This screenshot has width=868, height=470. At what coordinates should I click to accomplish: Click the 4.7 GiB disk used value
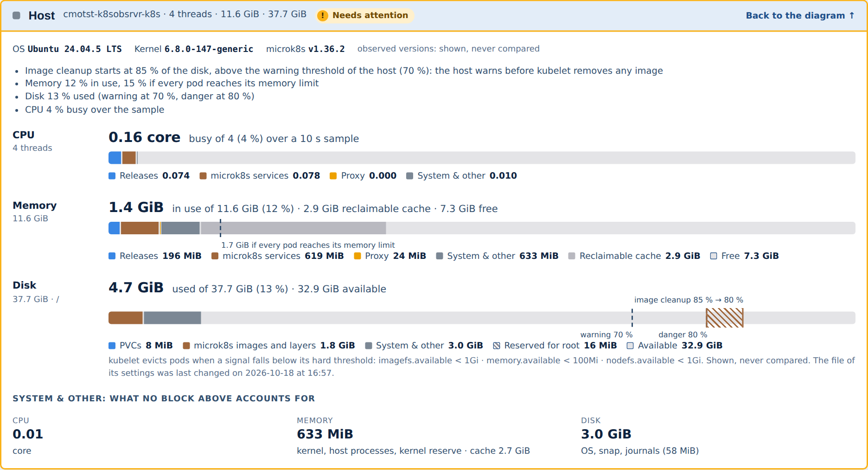[x=136, y=288]
